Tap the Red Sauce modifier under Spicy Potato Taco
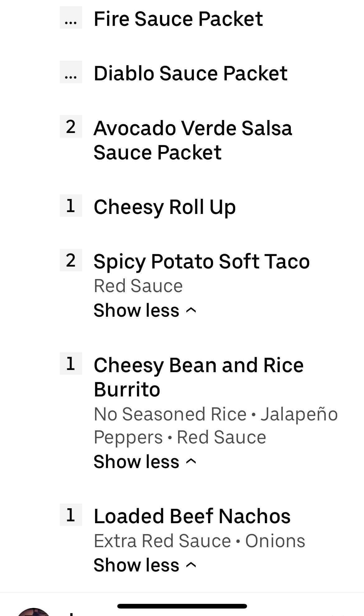This screenshot has width=364, height=616. [138, 286]
